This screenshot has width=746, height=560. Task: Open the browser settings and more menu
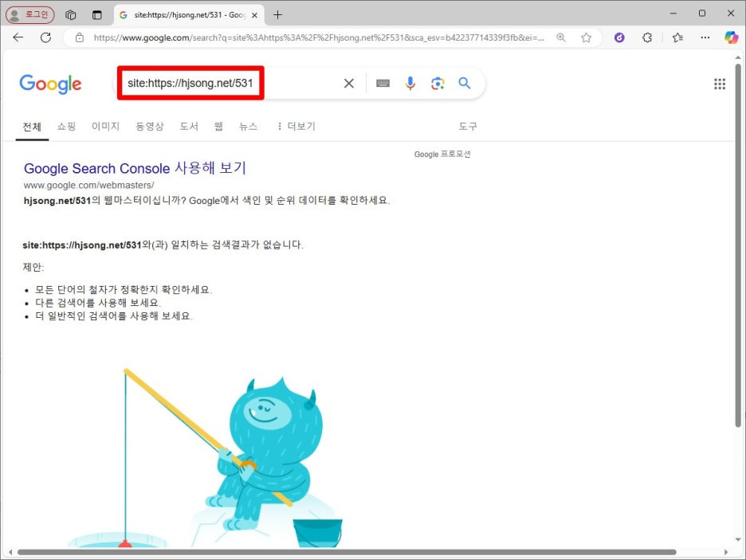tap(705, 37)
